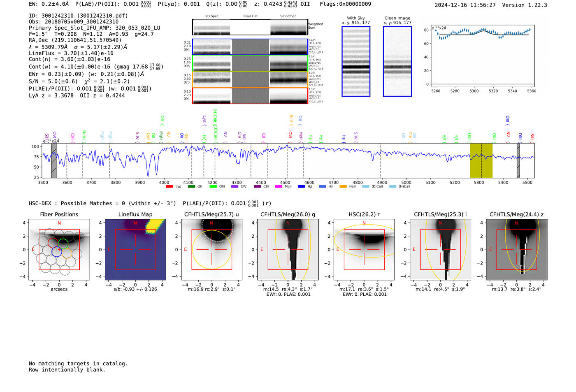The width and height of the screenshot is (576, 392).
Task: Click the dark green OII legend swatch
Action: (x=191, y=187)
